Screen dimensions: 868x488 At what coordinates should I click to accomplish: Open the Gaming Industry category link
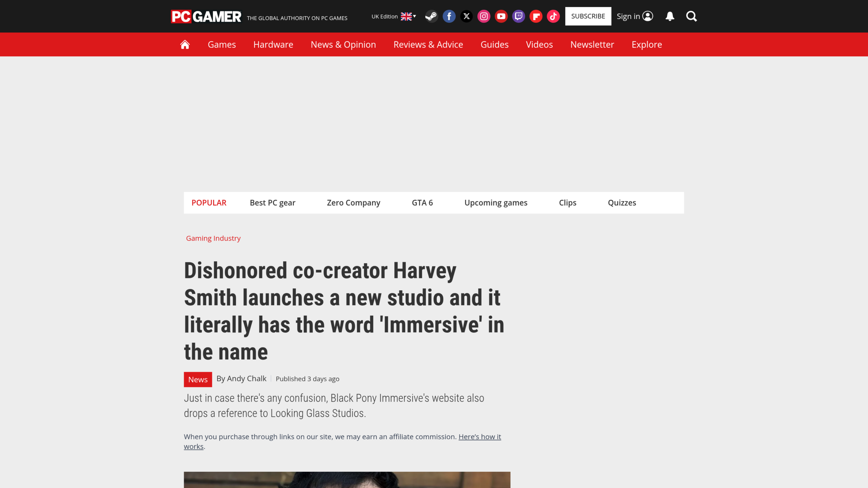(x=213, y=238)
